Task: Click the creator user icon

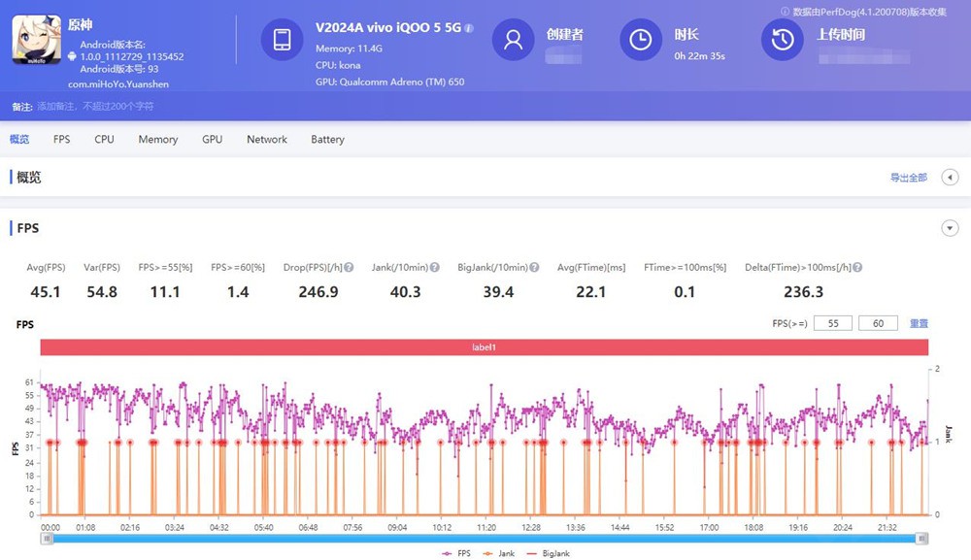Action: coord(513,40)
